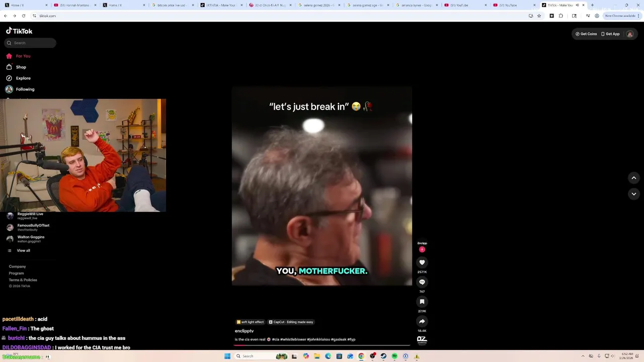
Task: Click the #whistleblower hashtag
Action: click(x=293, y=339)
